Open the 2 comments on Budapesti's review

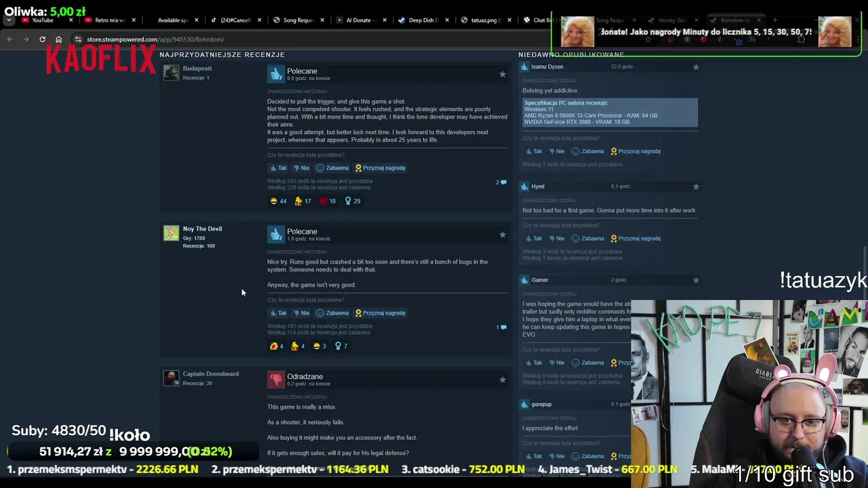click(501, 182)
